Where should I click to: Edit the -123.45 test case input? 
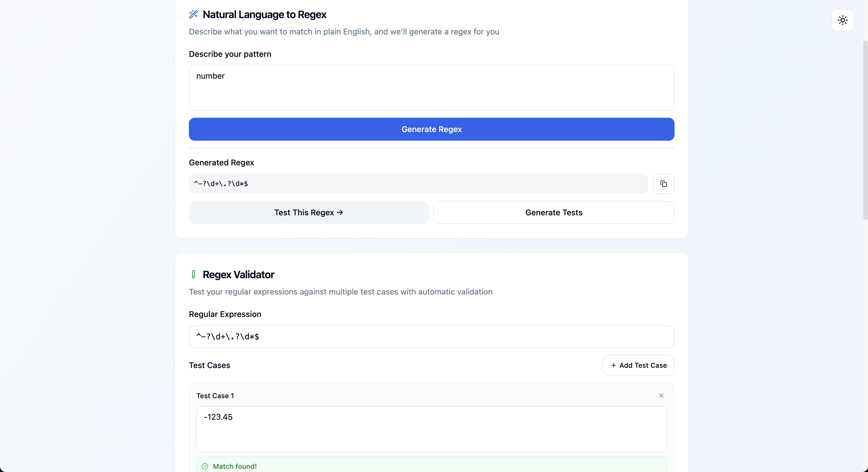pos(431,429)
